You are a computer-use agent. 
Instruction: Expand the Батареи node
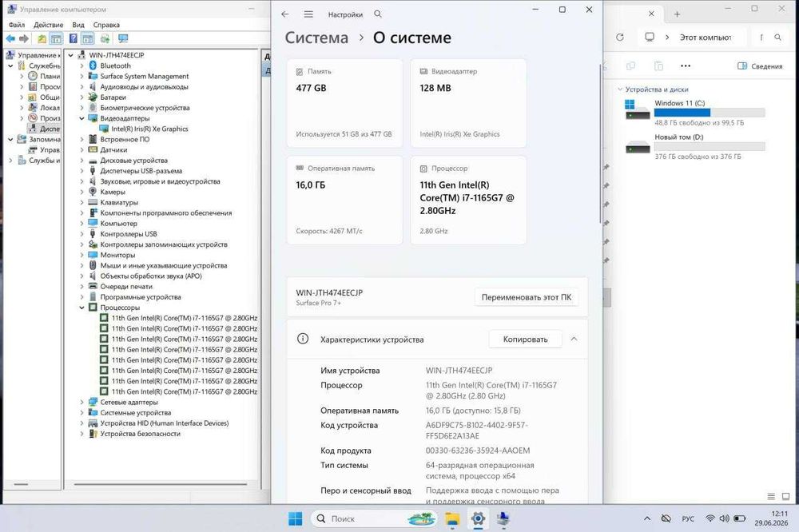[81, 97]
